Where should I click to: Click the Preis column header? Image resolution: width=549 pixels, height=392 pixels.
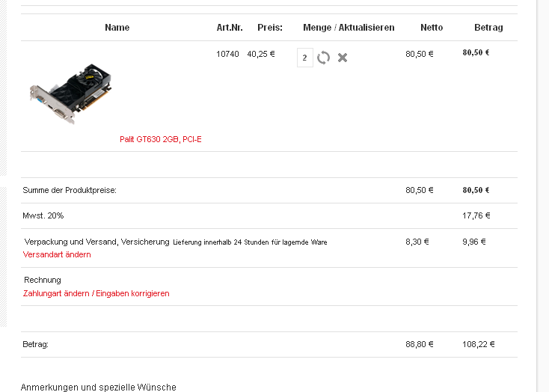270,28
